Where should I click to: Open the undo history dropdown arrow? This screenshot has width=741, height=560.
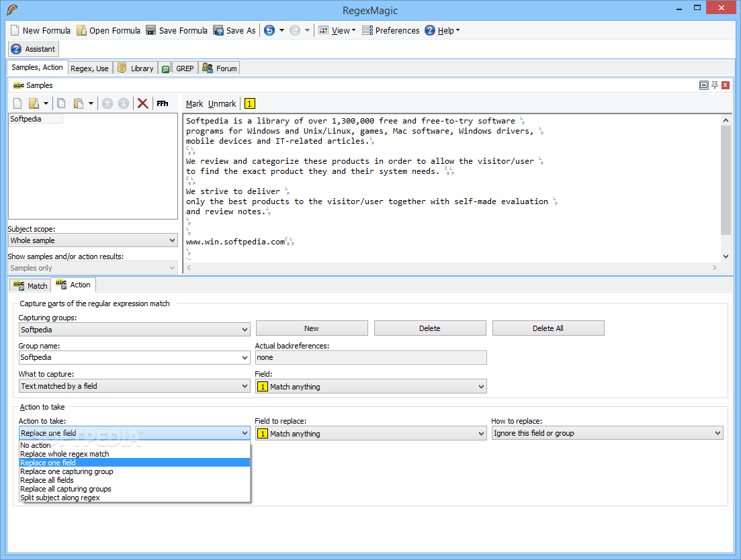tap(281, 31)
